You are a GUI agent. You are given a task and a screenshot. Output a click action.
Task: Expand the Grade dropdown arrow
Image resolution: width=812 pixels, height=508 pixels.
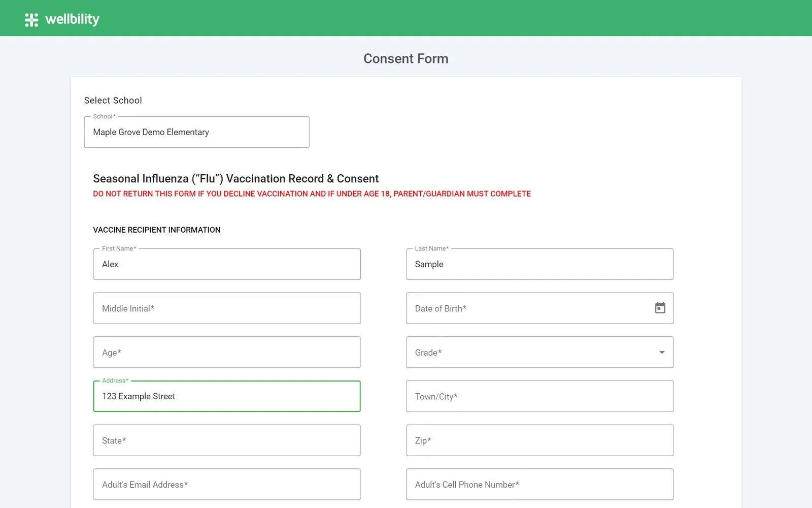coord(662,353)
